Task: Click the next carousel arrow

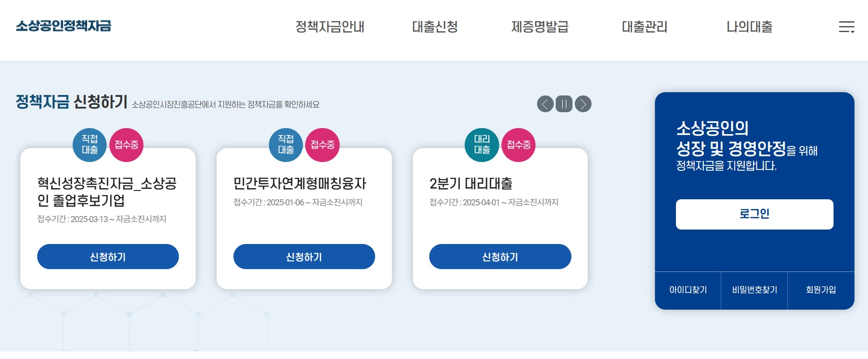Action: click(x=583, y=104)
